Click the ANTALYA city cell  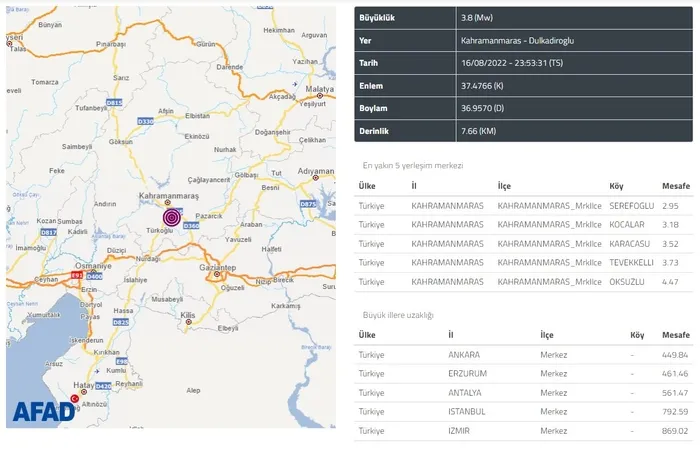click(x=465, y=393)
